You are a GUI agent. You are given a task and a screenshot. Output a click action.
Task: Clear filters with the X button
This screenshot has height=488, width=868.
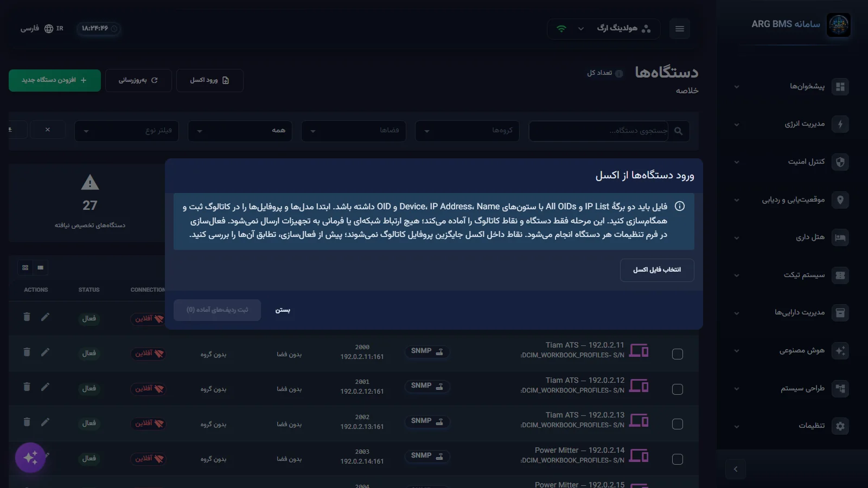(48, 130)
